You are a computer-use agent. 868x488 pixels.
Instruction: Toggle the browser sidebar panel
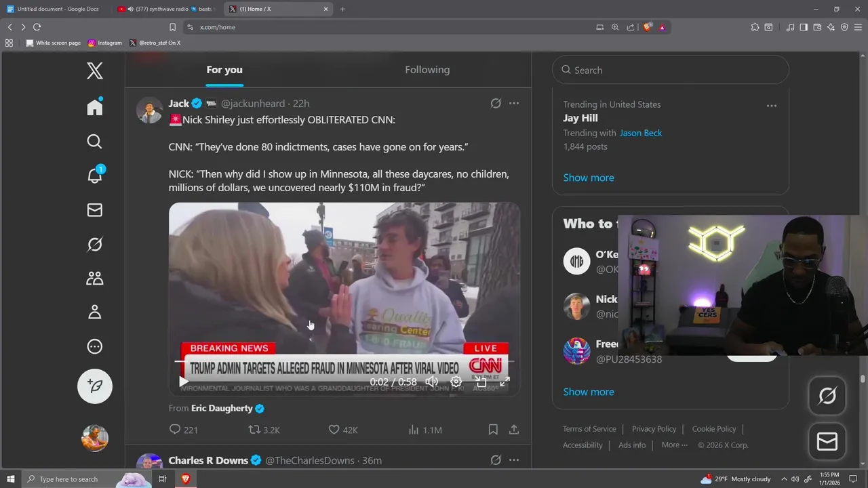coord(804,27)
